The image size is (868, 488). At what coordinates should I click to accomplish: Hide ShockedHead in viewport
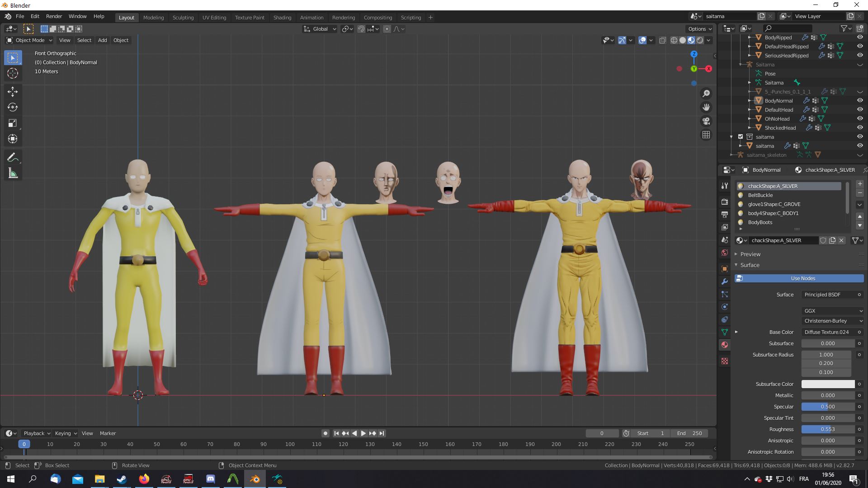[860, 127]
